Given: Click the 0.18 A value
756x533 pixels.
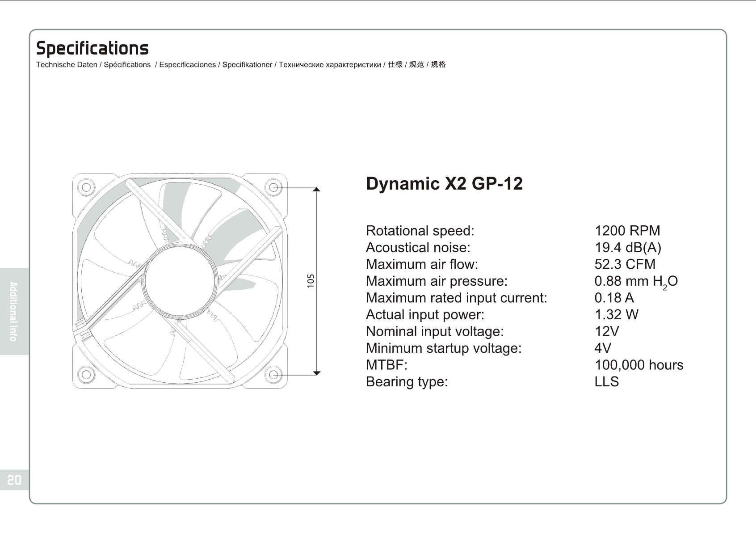Looking at the screenshot, I should click(614, 298).
